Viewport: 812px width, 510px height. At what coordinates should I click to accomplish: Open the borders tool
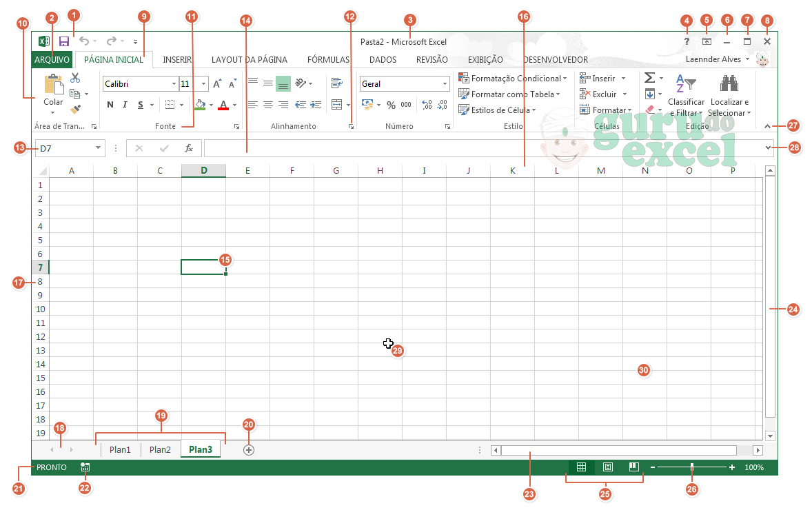pos(170,105)
